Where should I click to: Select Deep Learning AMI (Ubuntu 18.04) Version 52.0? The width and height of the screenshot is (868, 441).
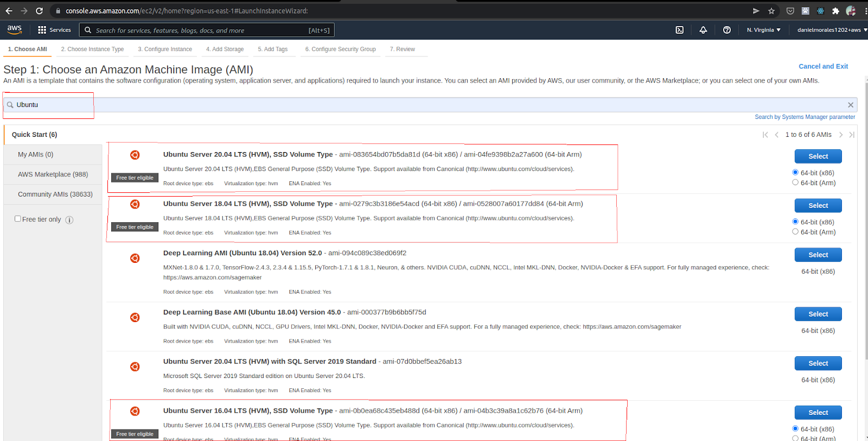click(x=818, y=255)
